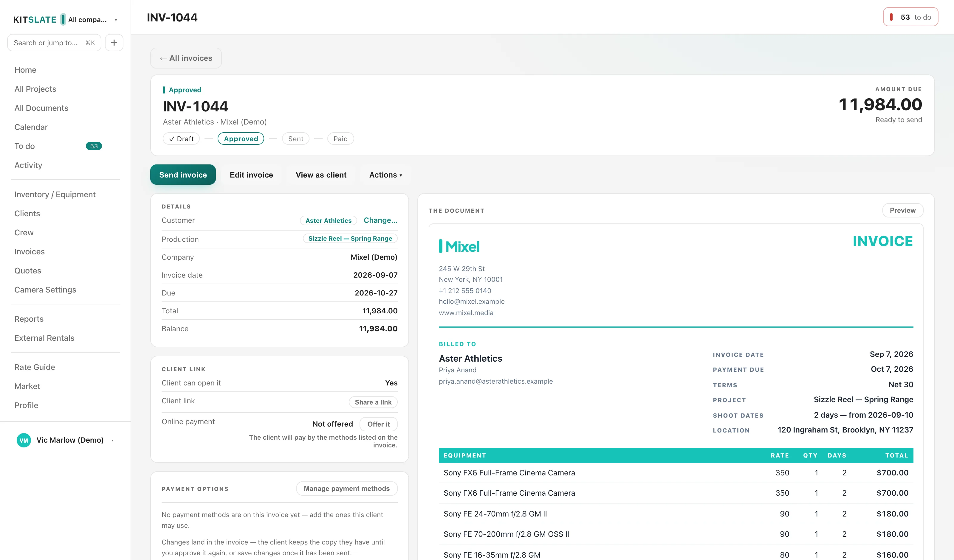Open Camera Settings
The width and height of the screenshot is (954, 560).
45,290
